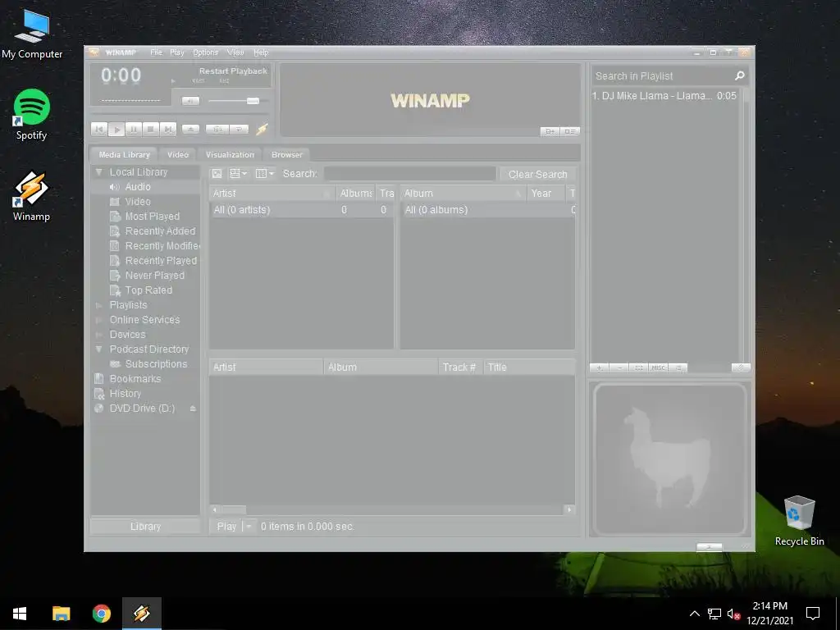Open the Options menu
The image size is (840, 630).
click(x=205, y=52)
